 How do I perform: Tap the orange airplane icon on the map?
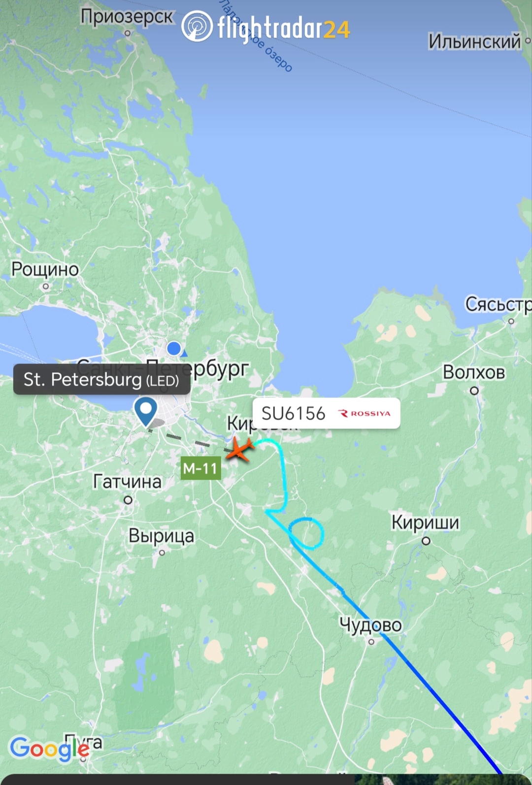point(240,449)
